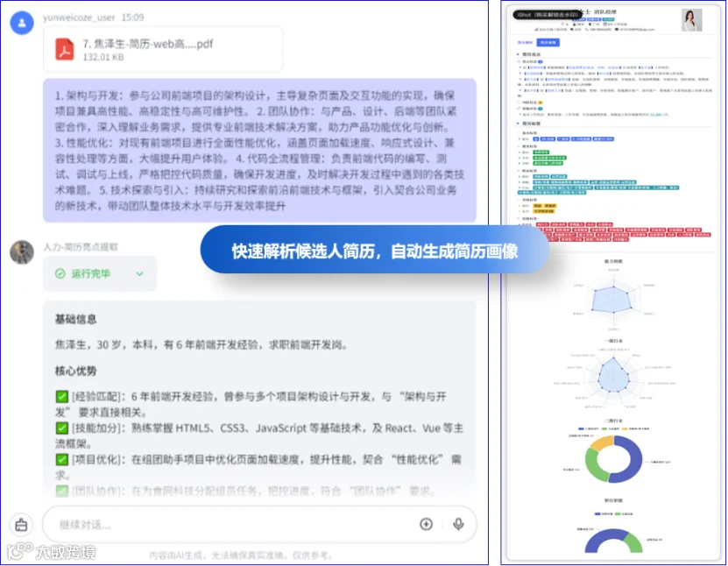The height and width of the screenshot is (566, 728).
Task: Click the 15:09 message timestamp
Action: tap(133, 18)
